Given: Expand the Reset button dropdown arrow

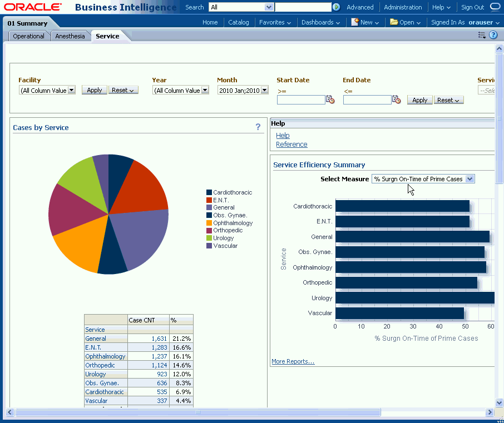Looking at the screenshot, I should pos(132,89).
